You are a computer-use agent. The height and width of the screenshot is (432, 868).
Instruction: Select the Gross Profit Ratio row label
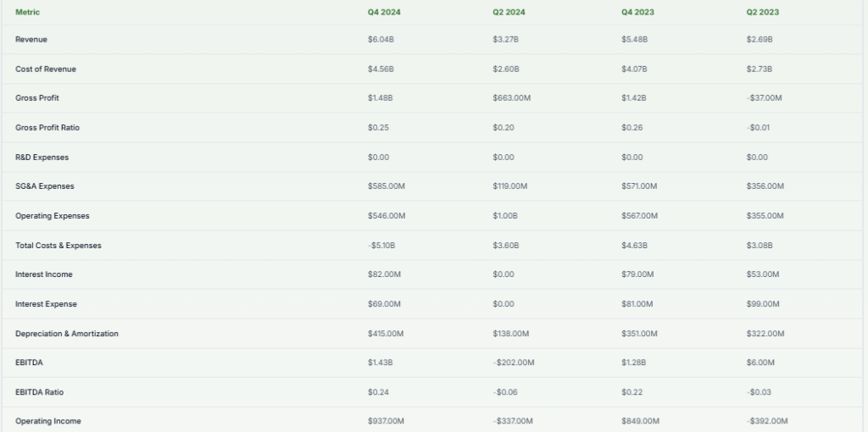(47, 128)
